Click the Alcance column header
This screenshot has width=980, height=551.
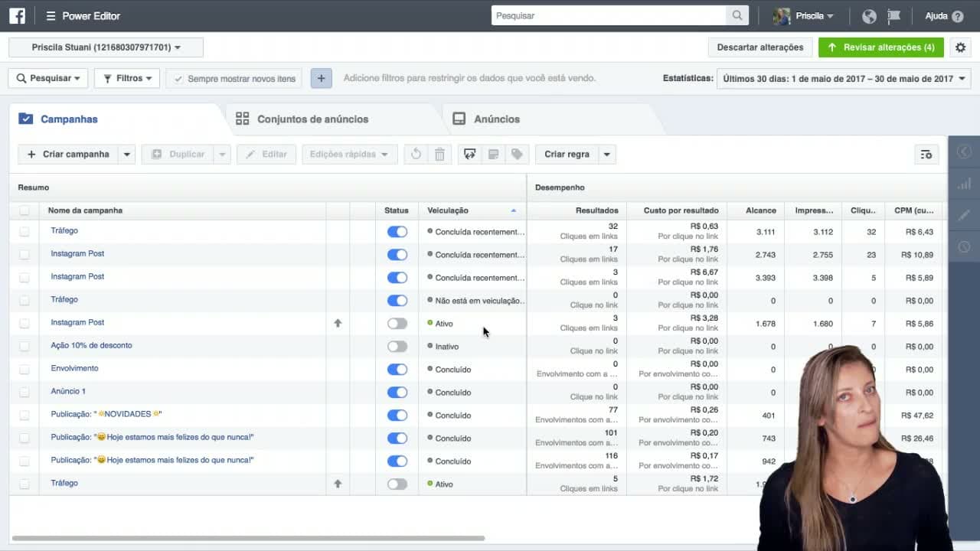[761, 210]
